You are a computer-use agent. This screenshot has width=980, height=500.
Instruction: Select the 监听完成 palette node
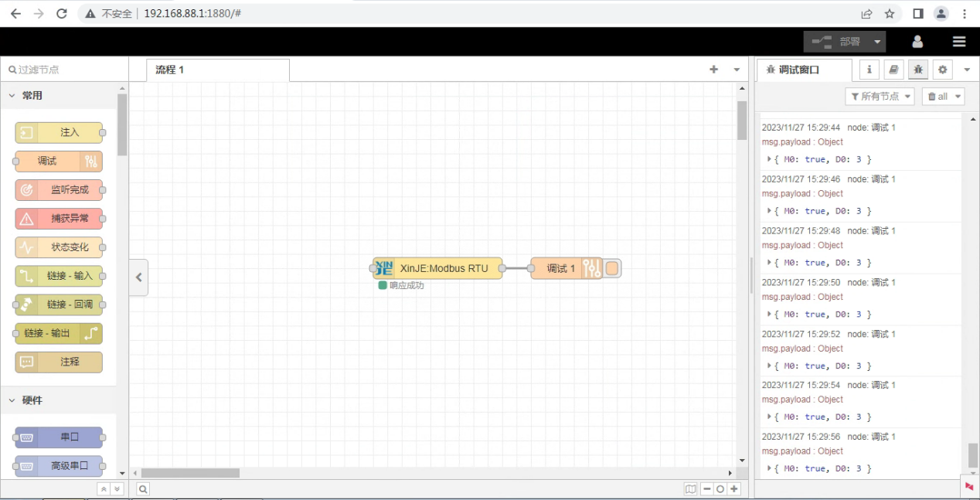pos(59,189)
